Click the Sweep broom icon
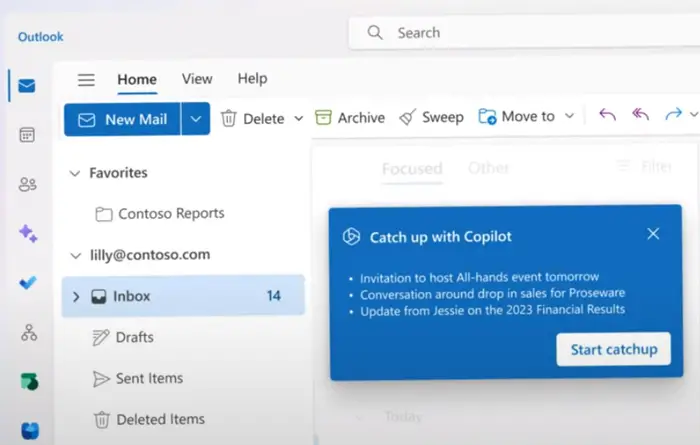 (408, 117)
